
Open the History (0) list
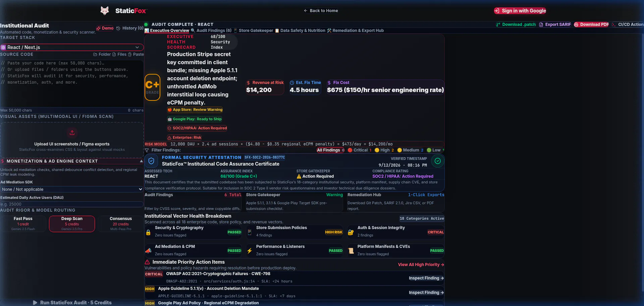tap(130, 28)
